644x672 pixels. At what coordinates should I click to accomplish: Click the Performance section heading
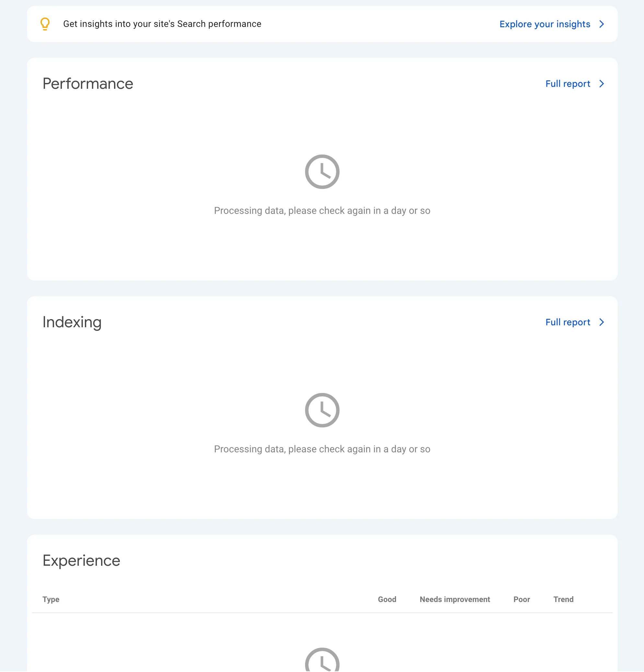[x=88, y=84]
